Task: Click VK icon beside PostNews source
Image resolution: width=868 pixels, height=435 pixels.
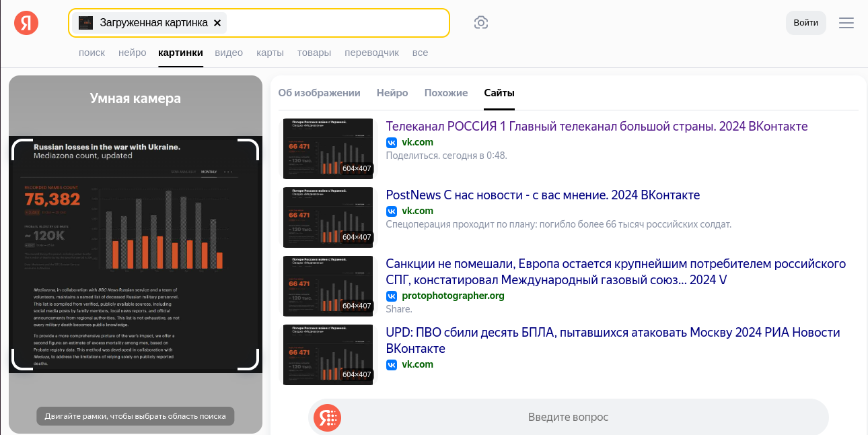Action: tap(392, 211)
